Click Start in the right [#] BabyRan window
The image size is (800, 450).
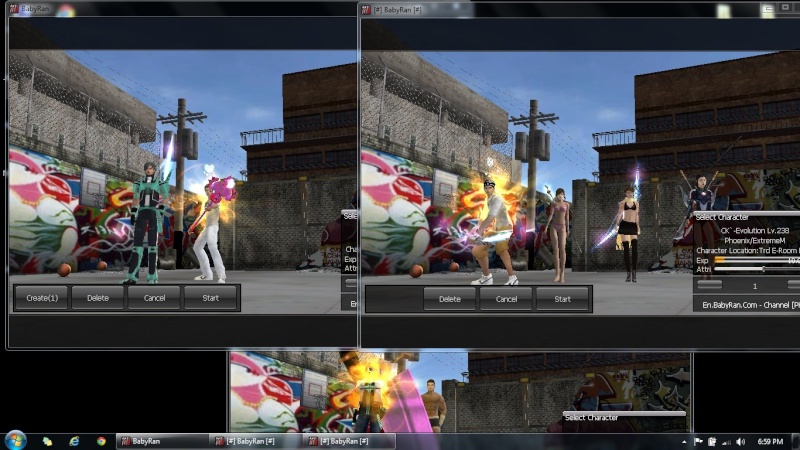562,299
